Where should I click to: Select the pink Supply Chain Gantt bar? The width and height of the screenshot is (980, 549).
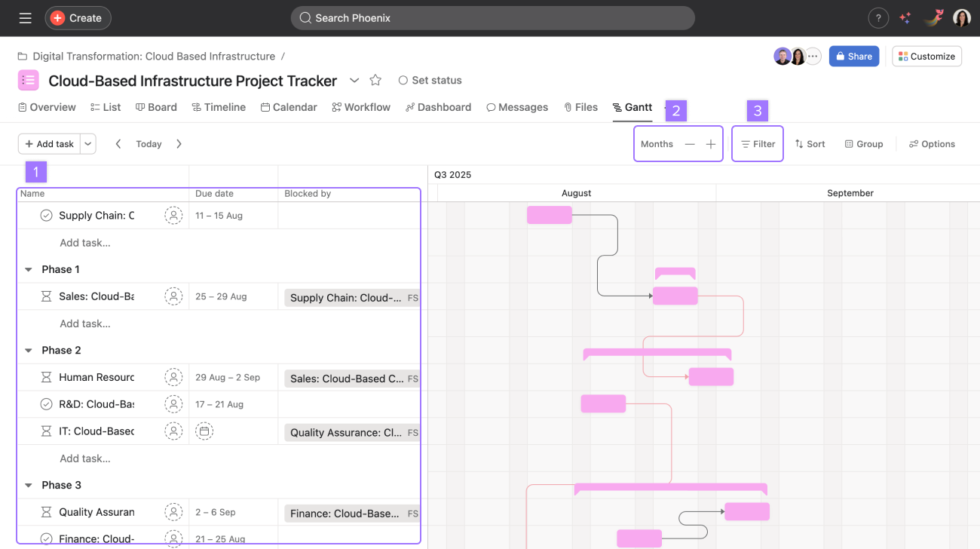[549, 215]
